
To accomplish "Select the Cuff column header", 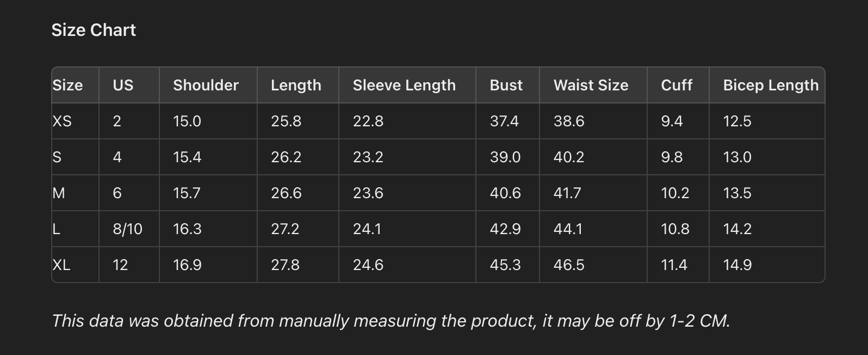I will 677,85.
